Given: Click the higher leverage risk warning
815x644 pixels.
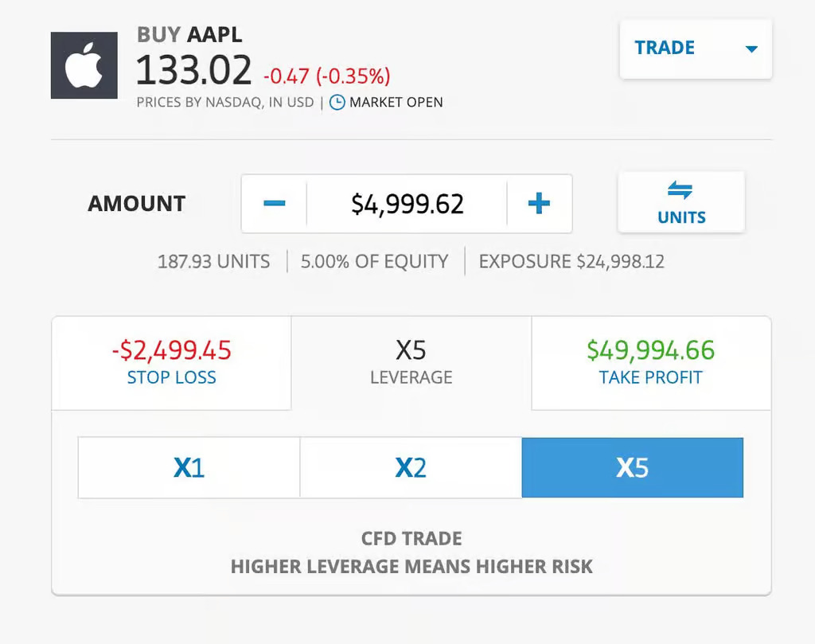Looking at the screenshot, I should (x=411, y=567).
